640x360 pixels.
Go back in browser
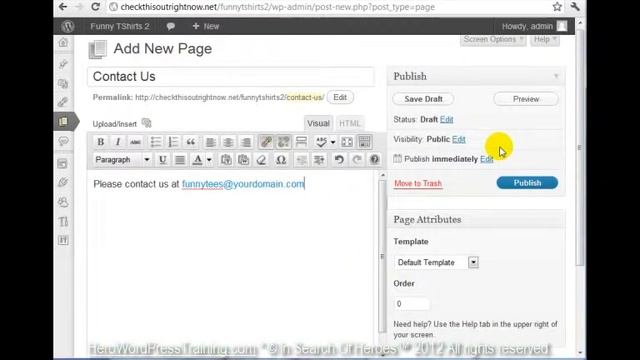63,7
